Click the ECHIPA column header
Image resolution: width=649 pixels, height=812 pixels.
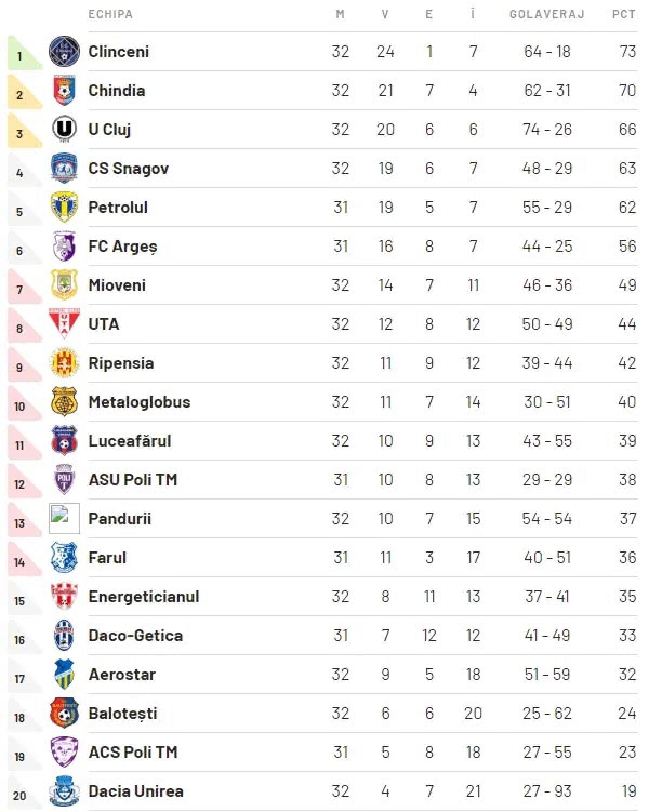pos(110,14)
